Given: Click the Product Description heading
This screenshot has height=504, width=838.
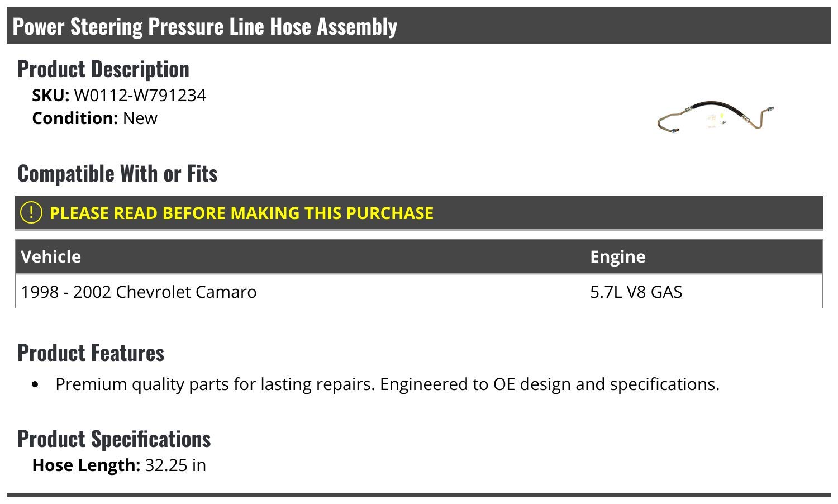Looking at the screenshot, I should pyautogui.click(x=103, y=69).
